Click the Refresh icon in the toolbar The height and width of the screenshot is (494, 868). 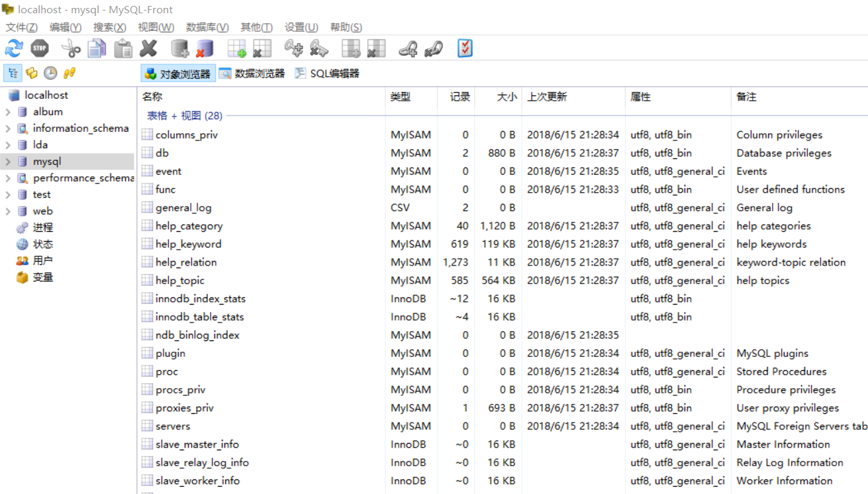[x=13, y=48]
